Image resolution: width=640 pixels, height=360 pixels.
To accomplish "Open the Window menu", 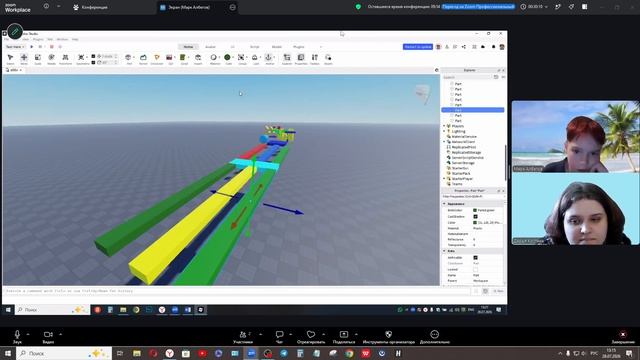I will 62,40.
